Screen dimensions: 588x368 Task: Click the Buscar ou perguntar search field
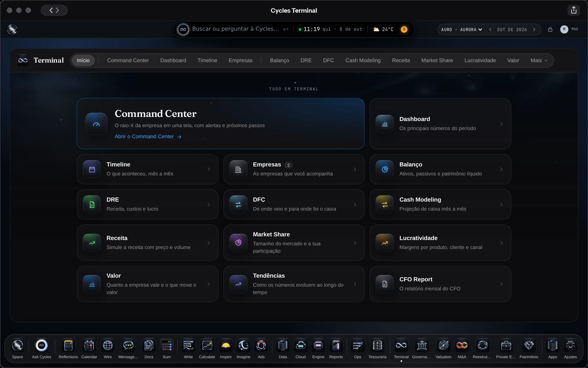coord(235,29)
